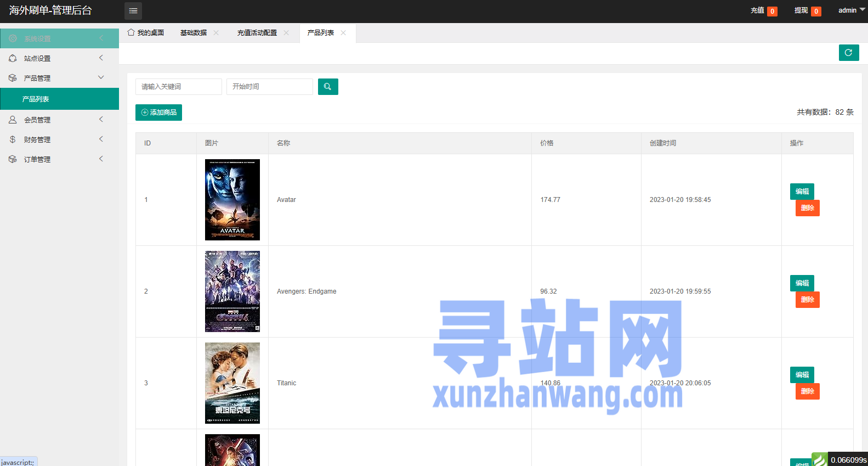Click the 提现 notification badge
This screenshot has height=466, width=868.
pyautogui.click(x=816, y=11)
